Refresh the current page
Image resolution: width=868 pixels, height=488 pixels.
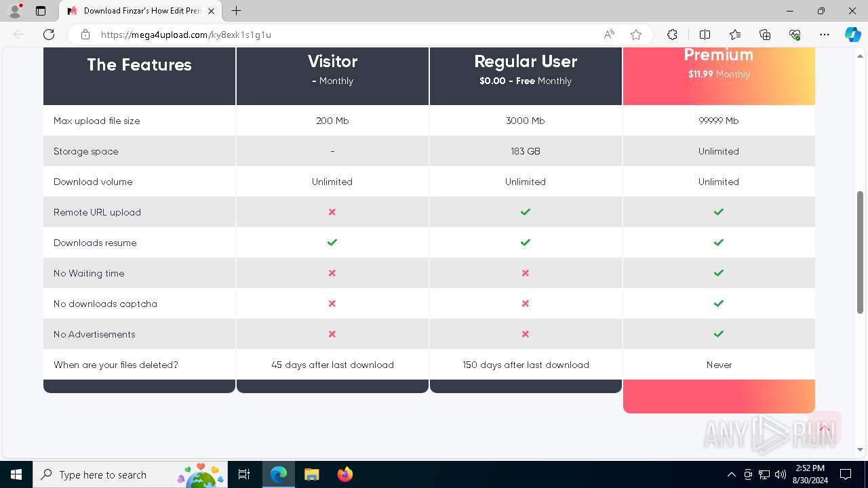tap(49, 35)
